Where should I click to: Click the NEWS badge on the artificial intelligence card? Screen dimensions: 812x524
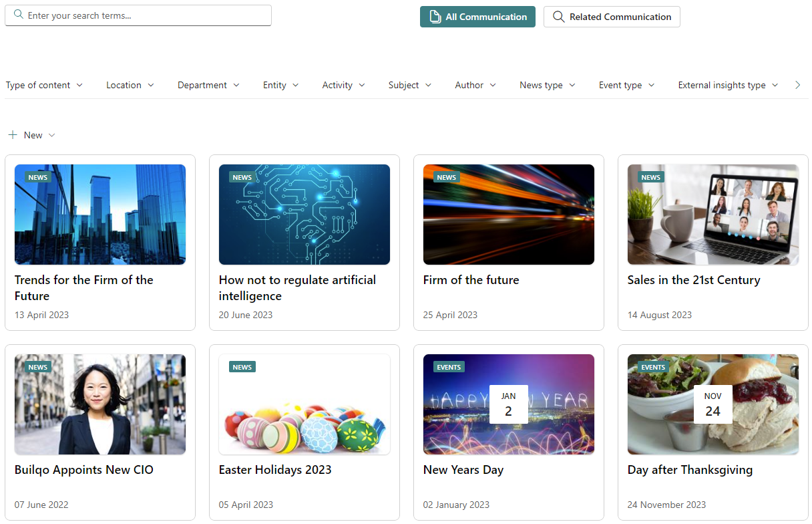pyautogui.click(x=242, y=177)
